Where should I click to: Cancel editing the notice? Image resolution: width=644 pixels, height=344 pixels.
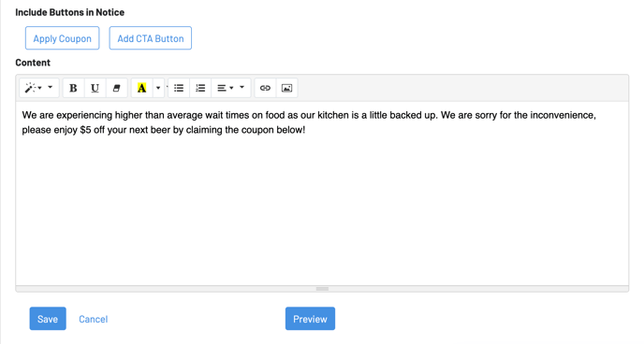click(x=94, y=319)
